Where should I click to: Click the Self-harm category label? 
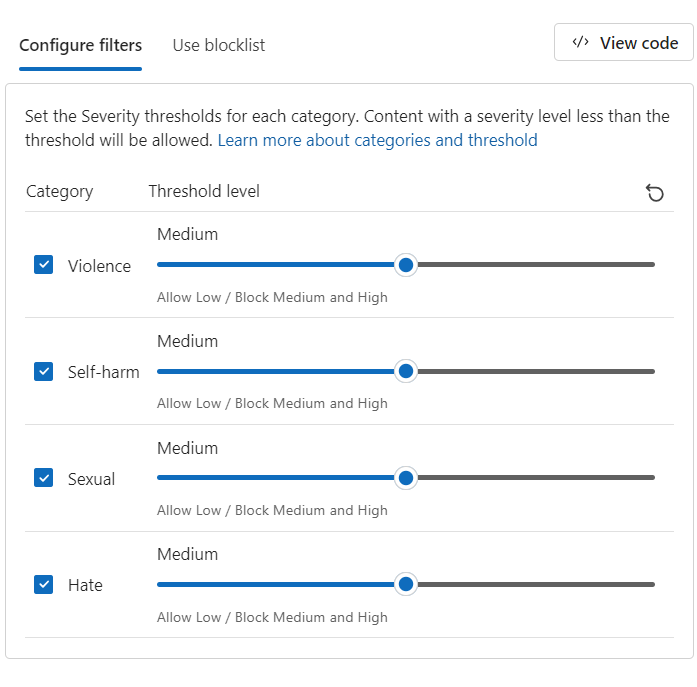pyautogui.click(x=103, y=372)
